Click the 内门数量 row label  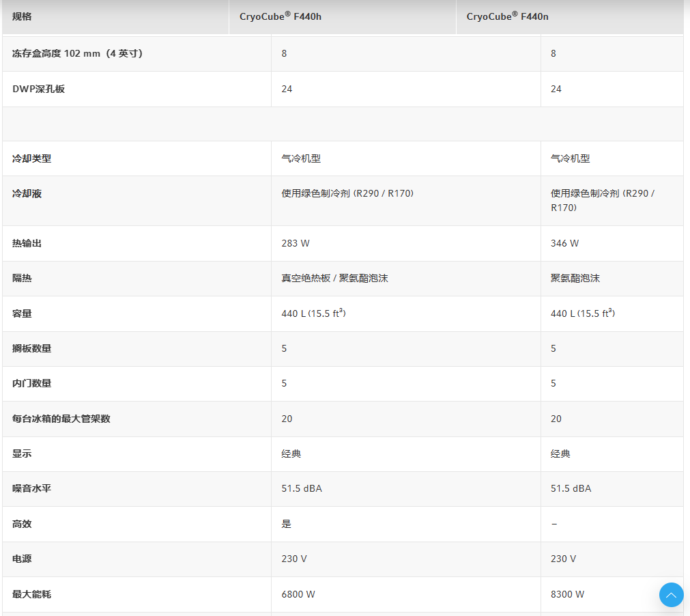[31, 383]
